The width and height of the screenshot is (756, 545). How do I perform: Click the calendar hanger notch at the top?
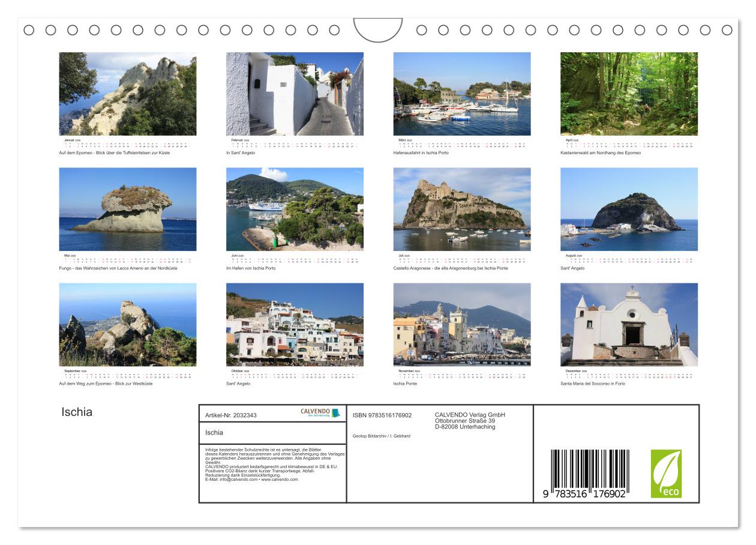coord(378,30)
